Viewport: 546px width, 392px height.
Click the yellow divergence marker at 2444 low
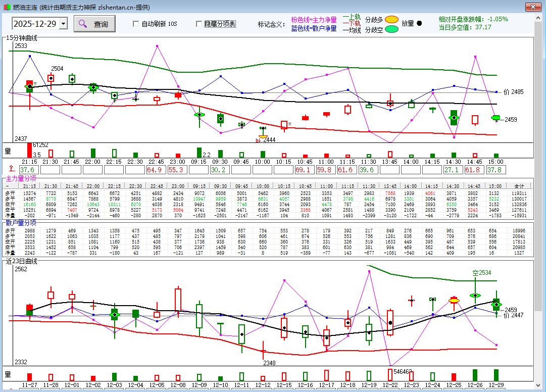point(263,136)
